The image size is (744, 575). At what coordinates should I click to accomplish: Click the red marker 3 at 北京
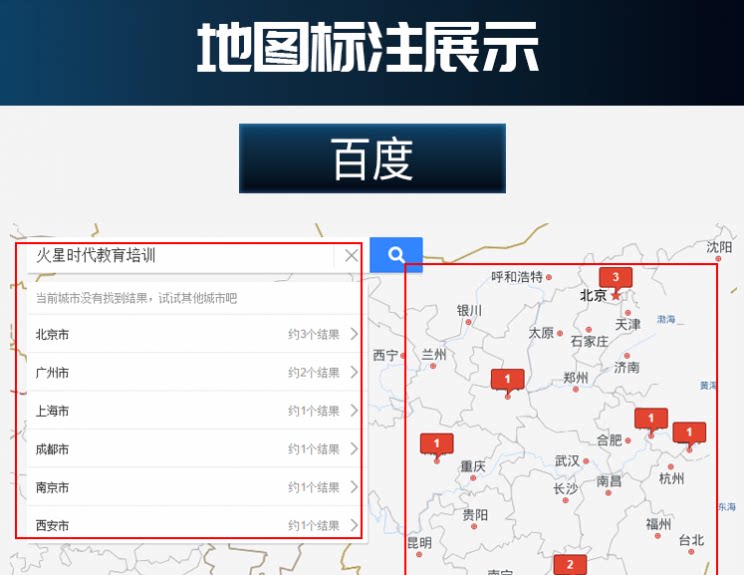616,278
